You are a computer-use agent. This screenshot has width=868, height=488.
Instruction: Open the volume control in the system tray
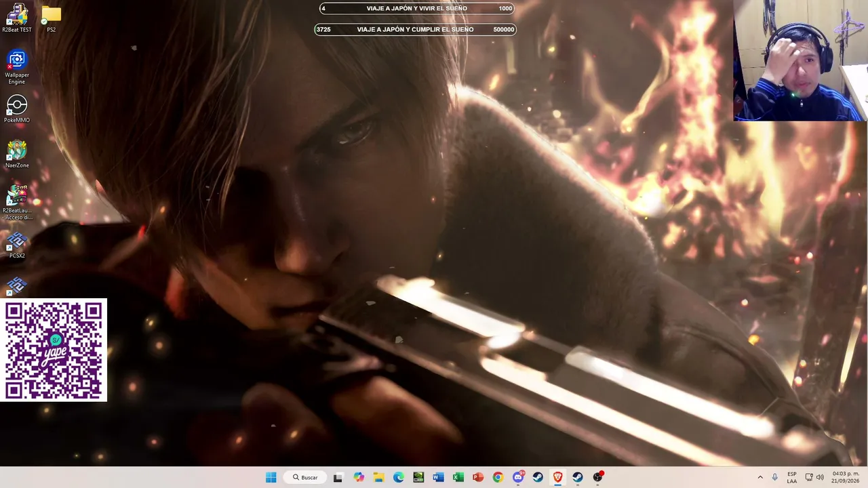point(820,477)
